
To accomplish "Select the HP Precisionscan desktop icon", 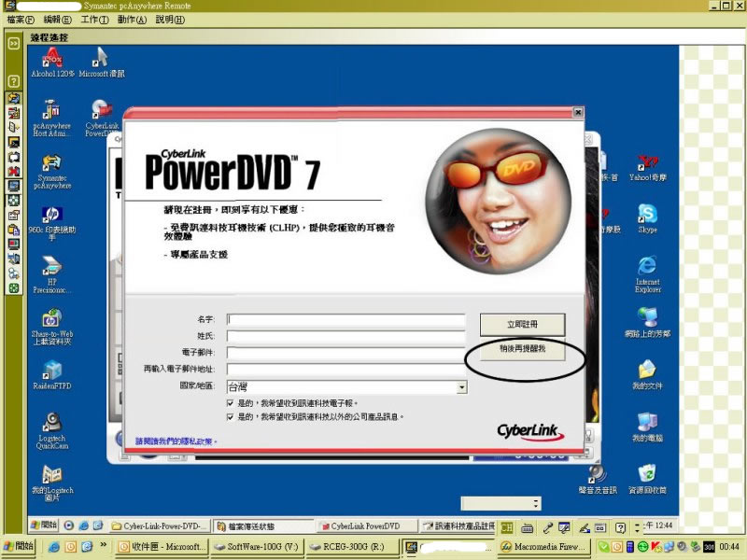I will [52, 274].
